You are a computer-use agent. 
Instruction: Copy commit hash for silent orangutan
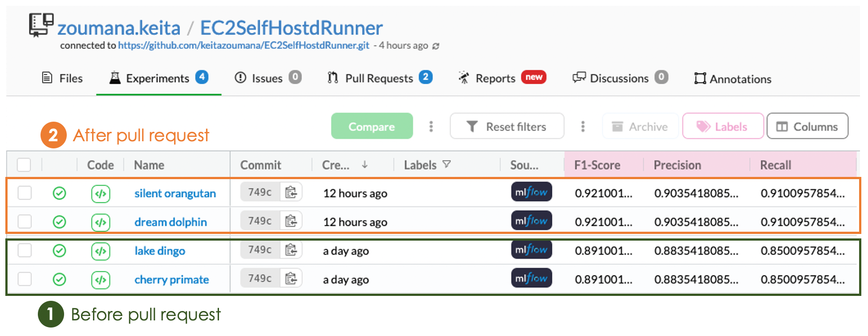(x=291, y=193)
